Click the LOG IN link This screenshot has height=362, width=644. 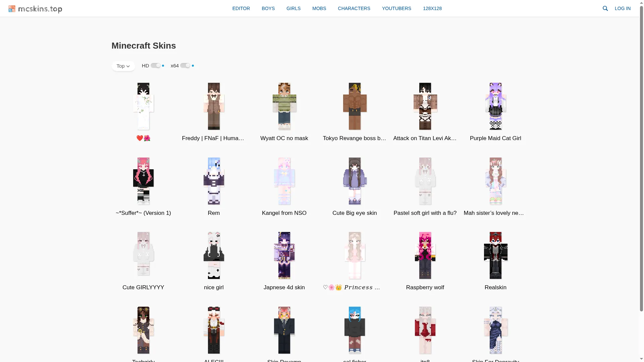623,8
